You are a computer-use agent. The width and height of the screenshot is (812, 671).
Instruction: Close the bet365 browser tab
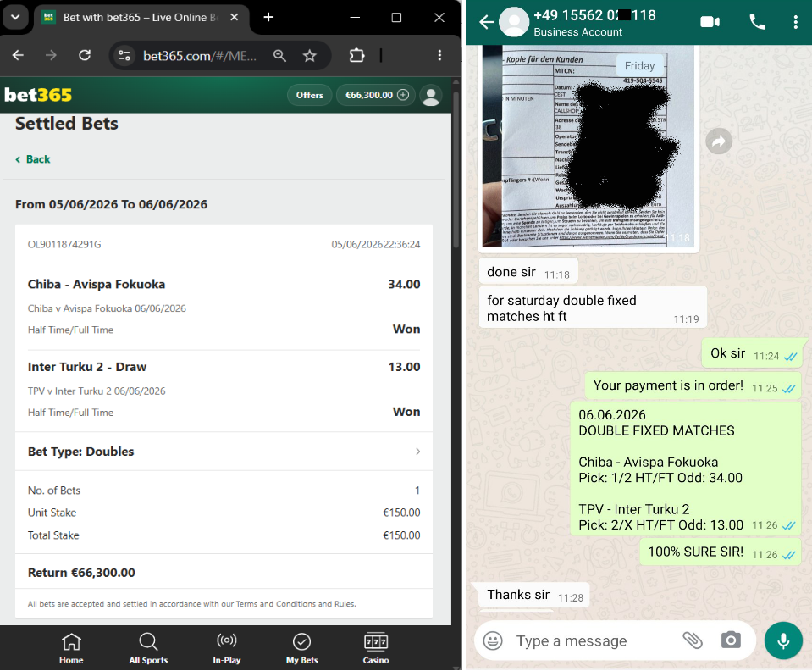coord(234,17)
